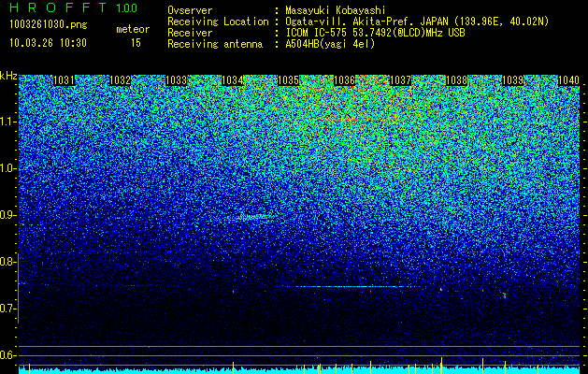Select the Ogata-vill. Akita-Pref. JAPAN location text
Screen dimensions: 588x374
point(417,22)
